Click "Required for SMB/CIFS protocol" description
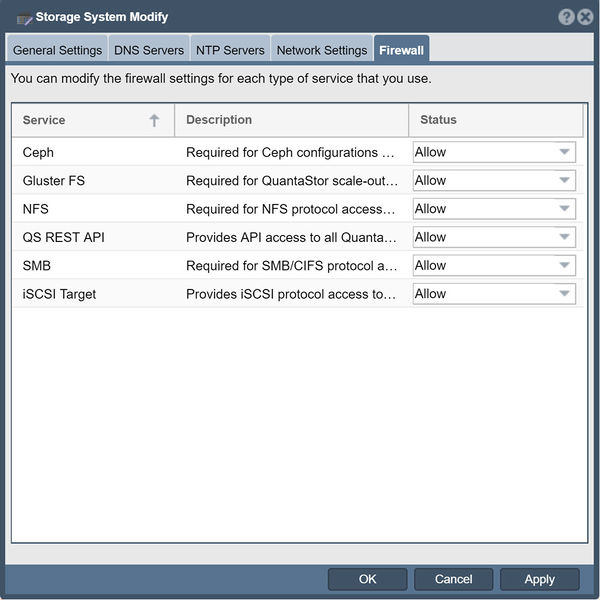This screenshot has height=600, width=600. point(292,266)
